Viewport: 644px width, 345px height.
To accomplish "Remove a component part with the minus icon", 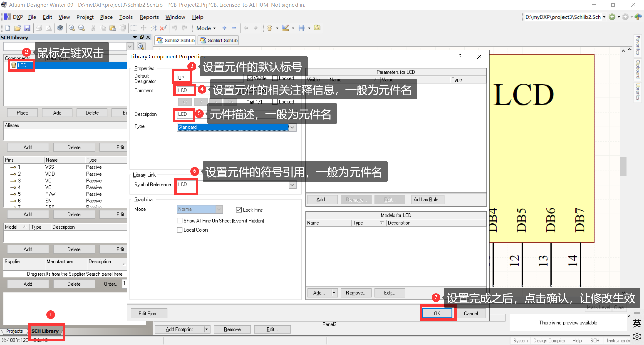I will [234, 28].
